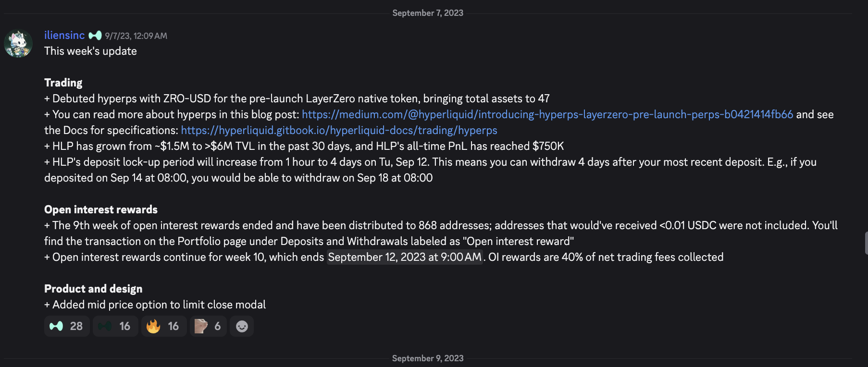868x367 pixels.
Task: Click the scrollbar thumb on the right edge
Action: pos(866,243)
